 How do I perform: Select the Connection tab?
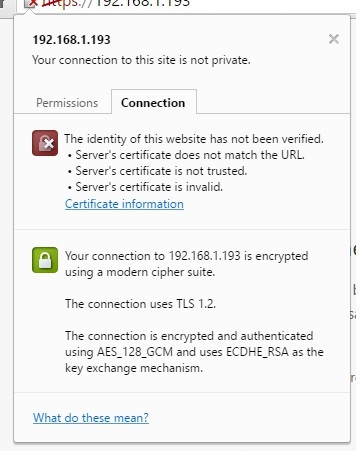153,102
